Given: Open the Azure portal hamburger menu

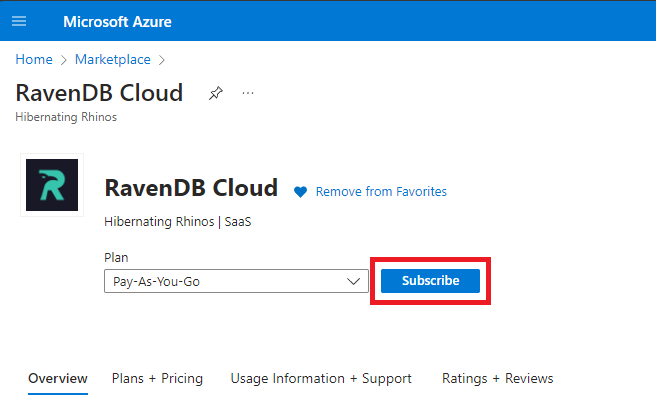Looking at the screenshot, I should [19, 21].
